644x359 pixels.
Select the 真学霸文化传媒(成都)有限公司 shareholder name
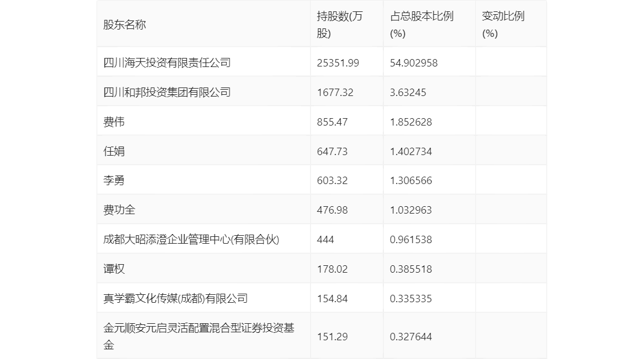coord(175,299)
